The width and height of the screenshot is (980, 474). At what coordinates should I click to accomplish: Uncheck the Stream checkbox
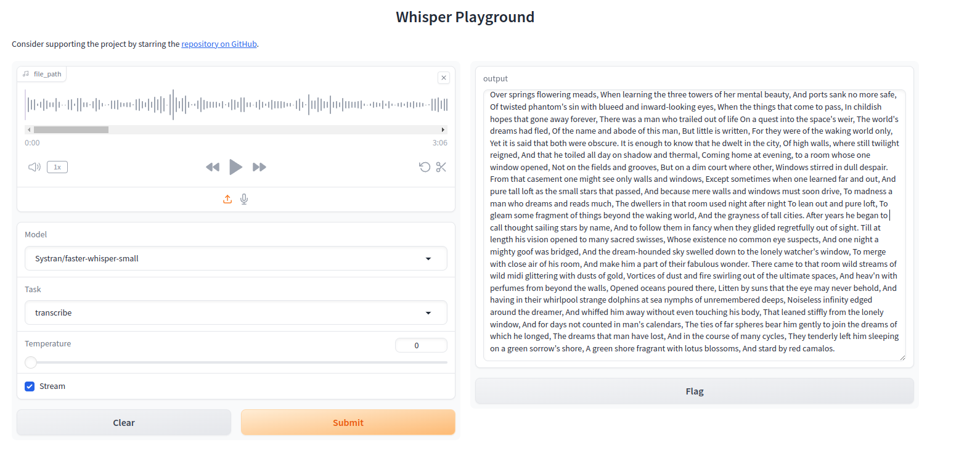click(x=30, y=386)
